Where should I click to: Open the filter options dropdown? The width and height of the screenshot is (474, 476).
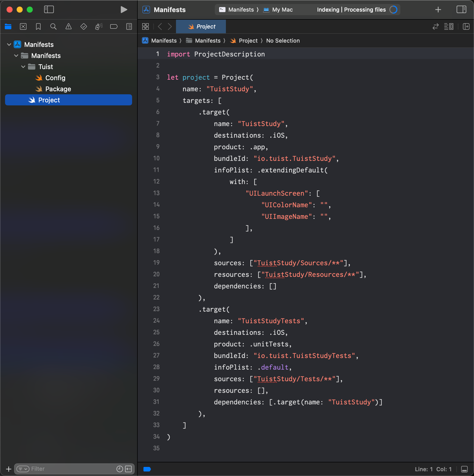point(23,469)
